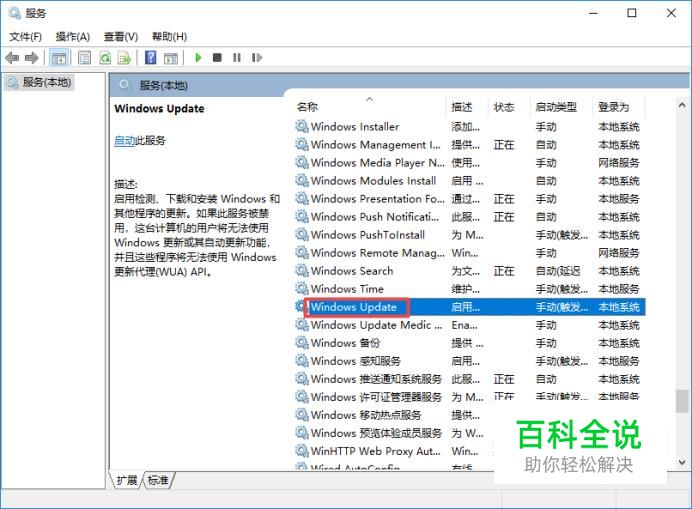This screenshot has height=509, width=692.
Task: Open the 查看(V) menu
Action: pyautogui.click(x=121, y=37)
